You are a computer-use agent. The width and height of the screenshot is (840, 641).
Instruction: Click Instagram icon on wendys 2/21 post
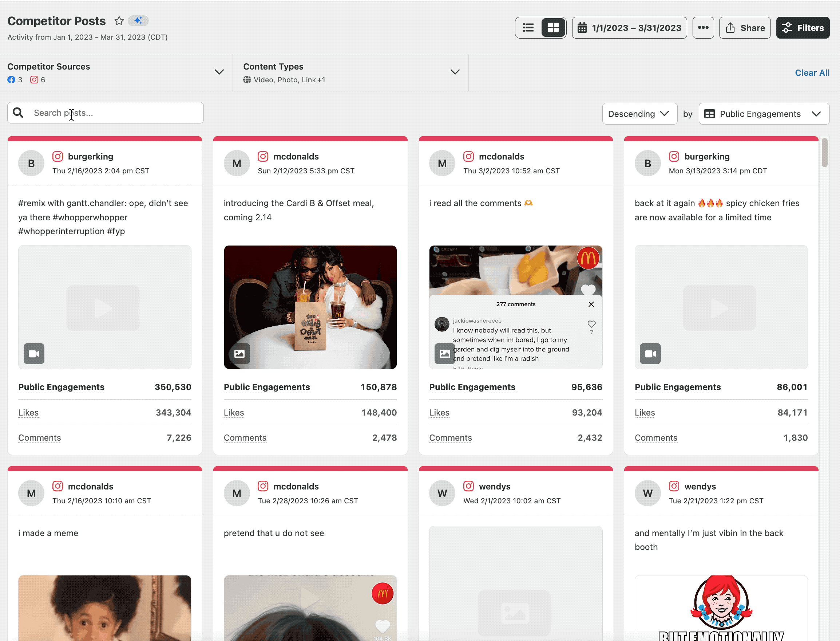pos(674,486)
